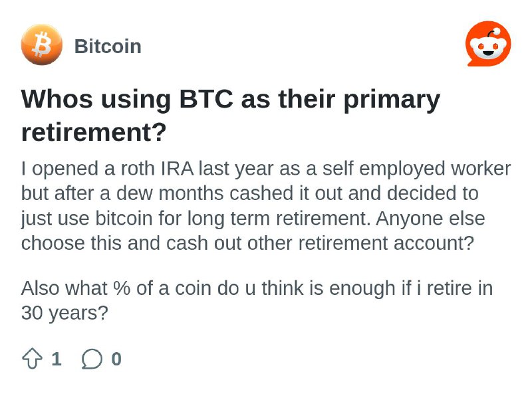
Task: Open the Bitcoin subreddit name link
Action: [108, 46]
